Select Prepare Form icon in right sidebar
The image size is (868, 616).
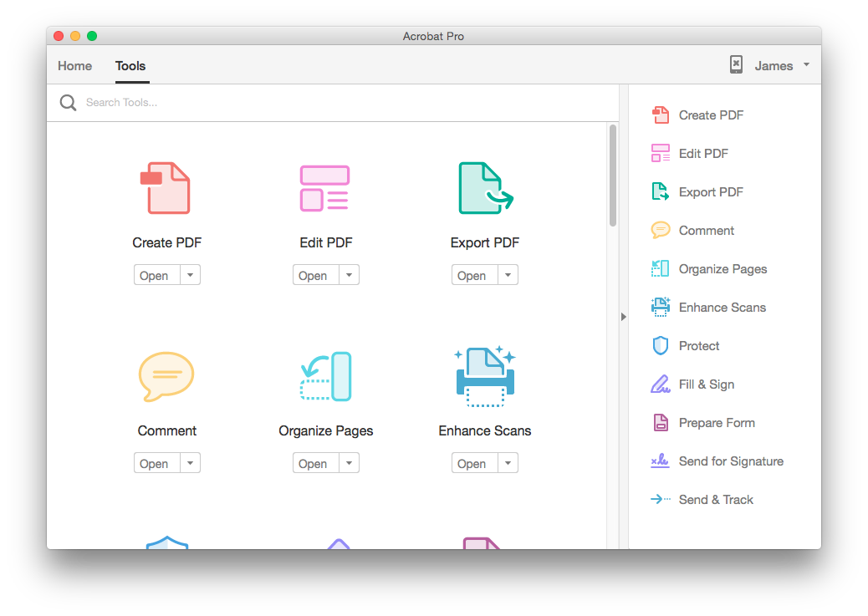tap(661, 423)
